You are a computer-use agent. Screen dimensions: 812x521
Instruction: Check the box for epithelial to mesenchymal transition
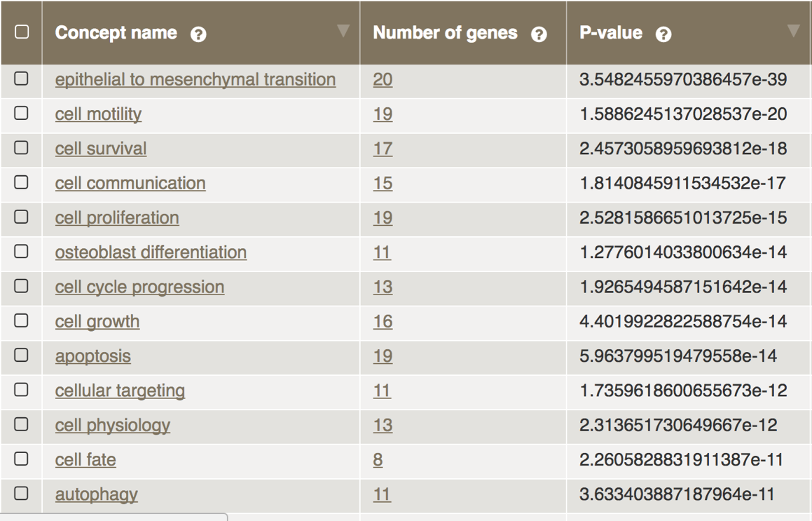[22, 79]
